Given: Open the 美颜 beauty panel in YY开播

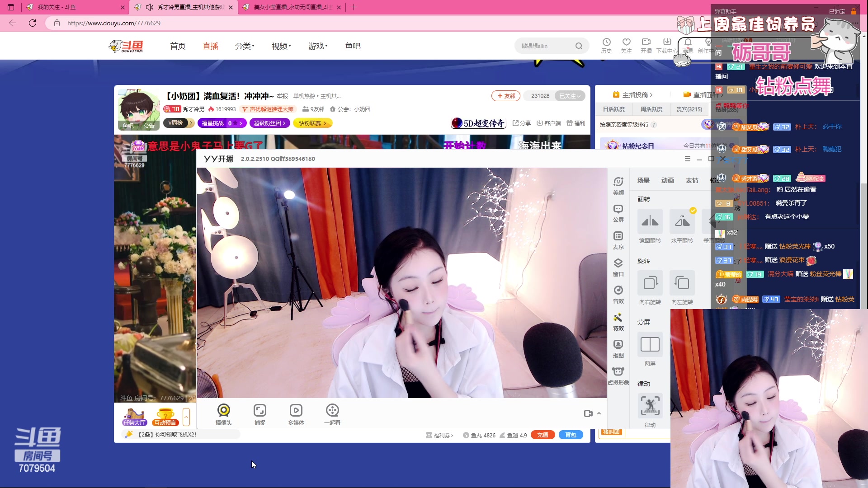Looking at the screenshot, I should click(x=618, y=186).
